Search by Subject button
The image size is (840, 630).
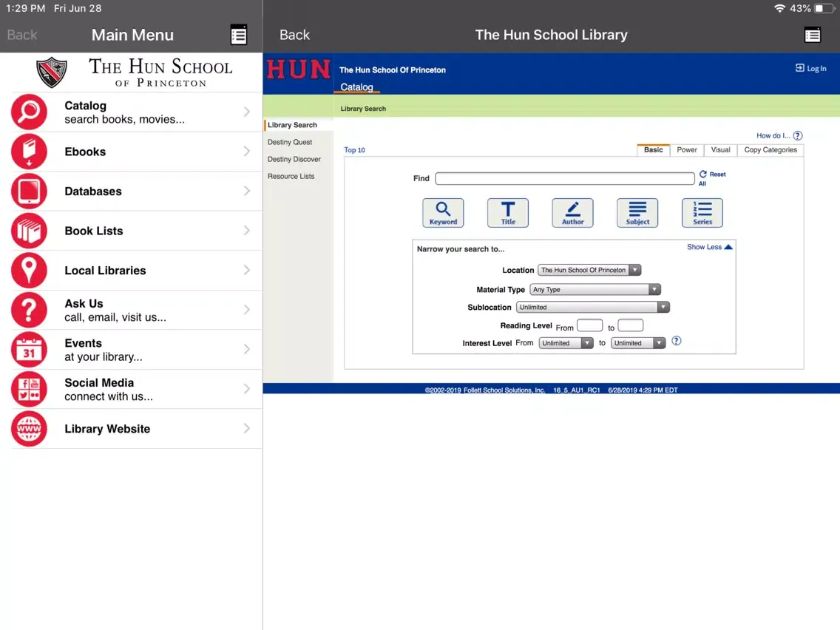[637, 213]
